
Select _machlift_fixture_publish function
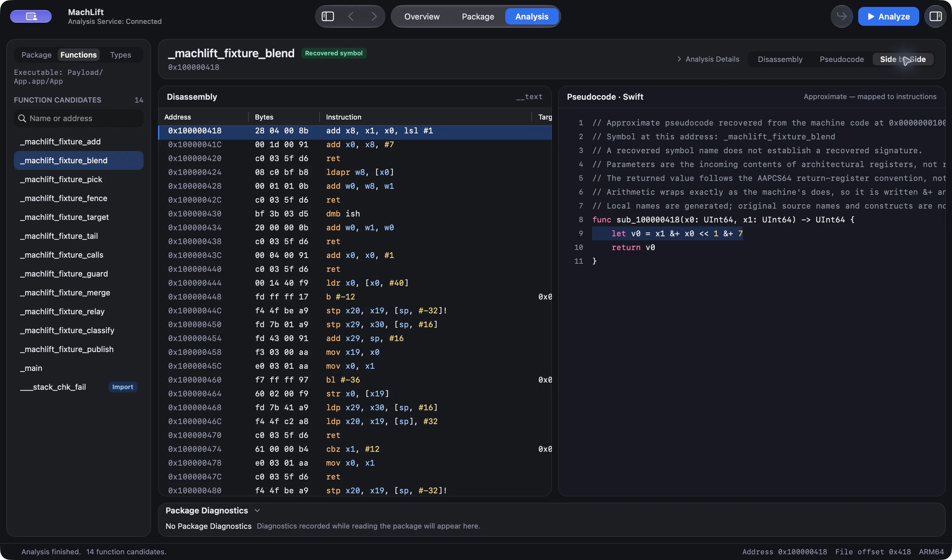pos(79,349)
